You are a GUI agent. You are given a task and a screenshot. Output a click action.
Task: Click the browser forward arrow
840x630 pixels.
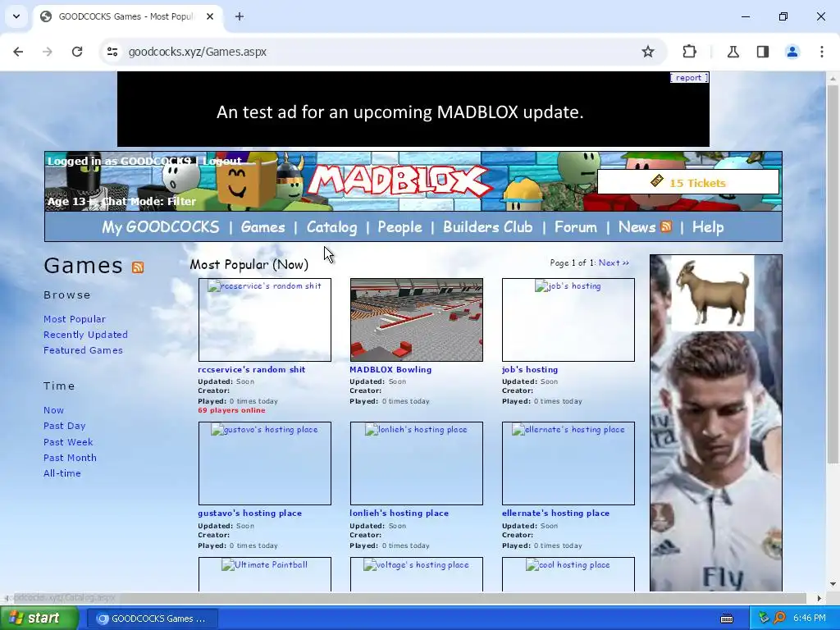tap(47, 52)
